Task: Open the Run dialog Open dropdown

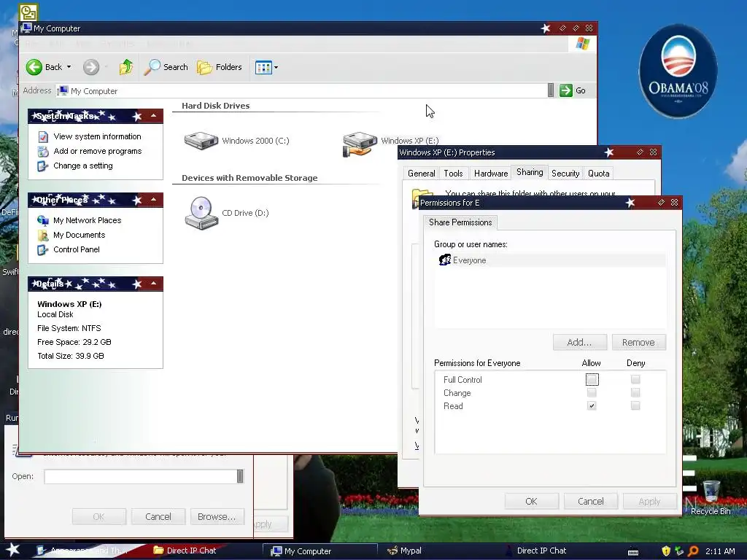Action: pos(240,477)
